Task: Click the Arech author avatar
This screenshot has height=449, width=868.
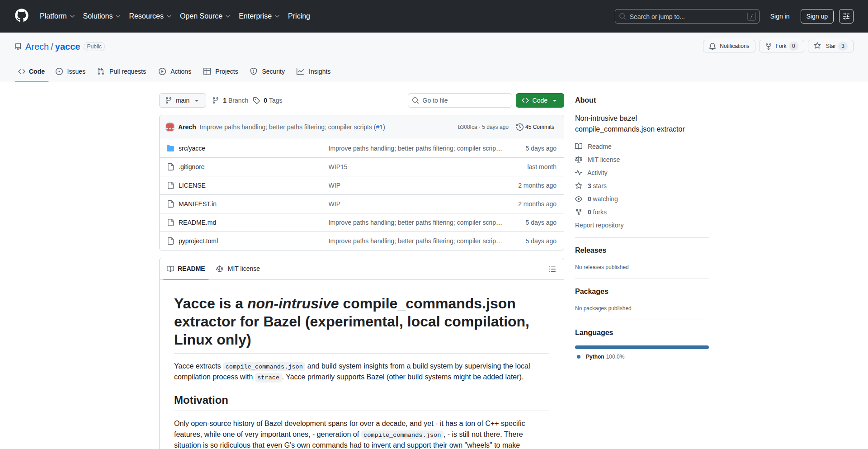Action: [170, 127]
